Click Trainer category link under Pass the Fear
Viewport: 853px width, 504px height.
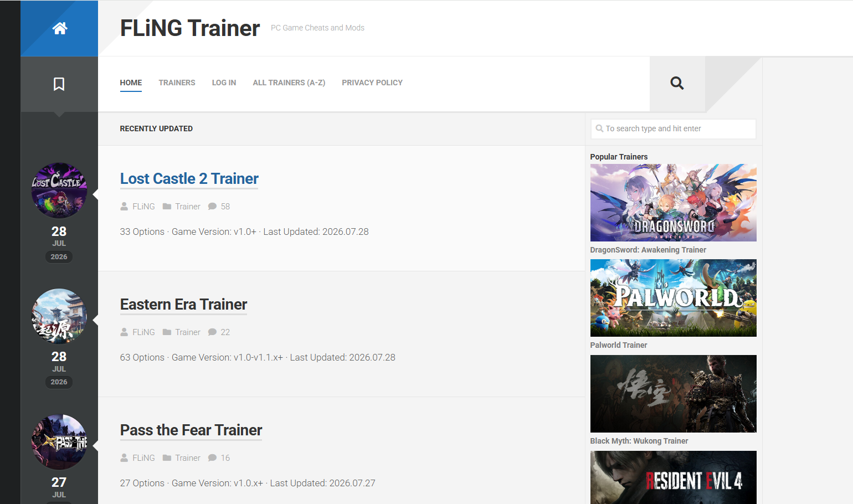(188, 458)
